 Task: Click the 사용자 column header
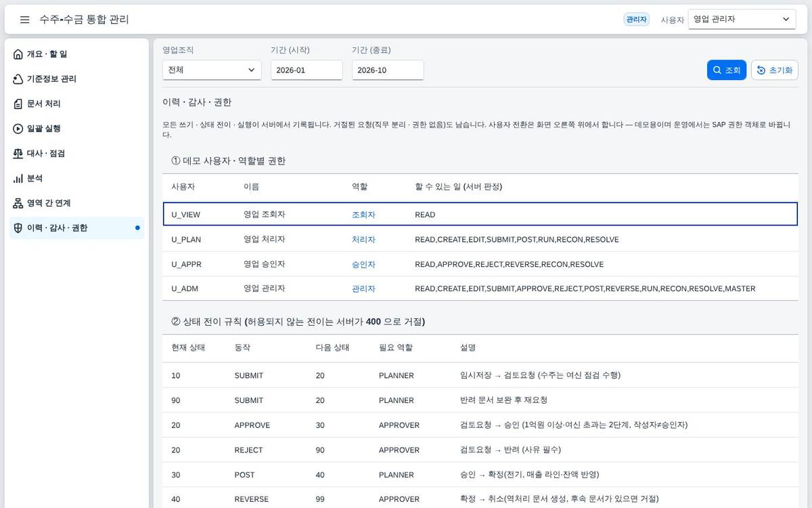tap(183, 186)
